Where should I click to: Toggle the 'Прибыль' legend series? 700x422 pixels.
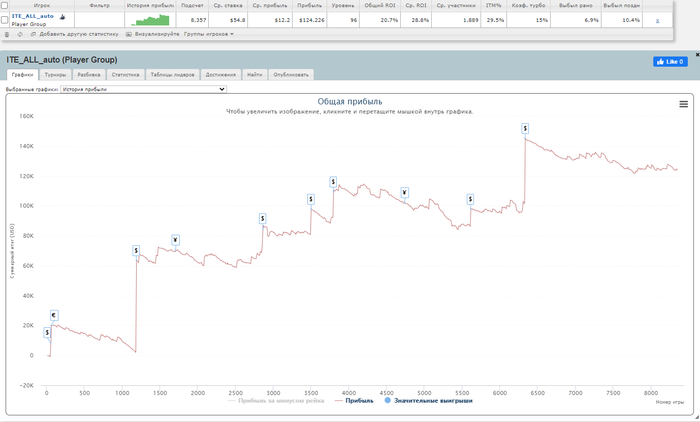pyautogui.click(x=354, y=401)
